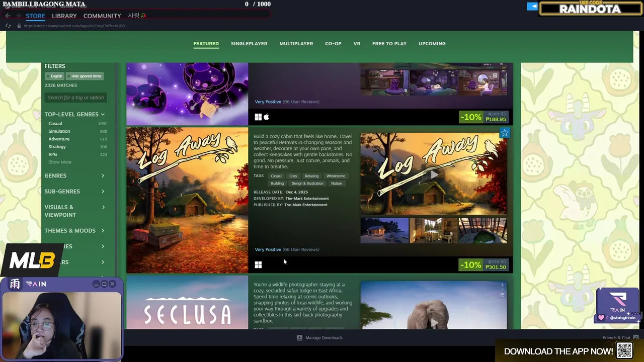Image resolution: width=644 pixels, height=362 pixels.
Task: Click the Friends & Chat icon
Action: coord(636,338)
